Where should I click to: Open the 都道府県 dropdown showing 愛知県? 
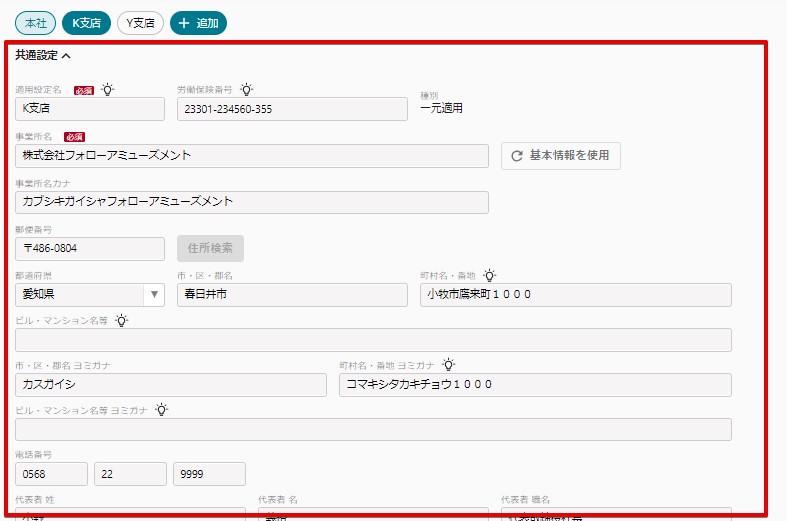pyautogui.click(x=90, y=295)
